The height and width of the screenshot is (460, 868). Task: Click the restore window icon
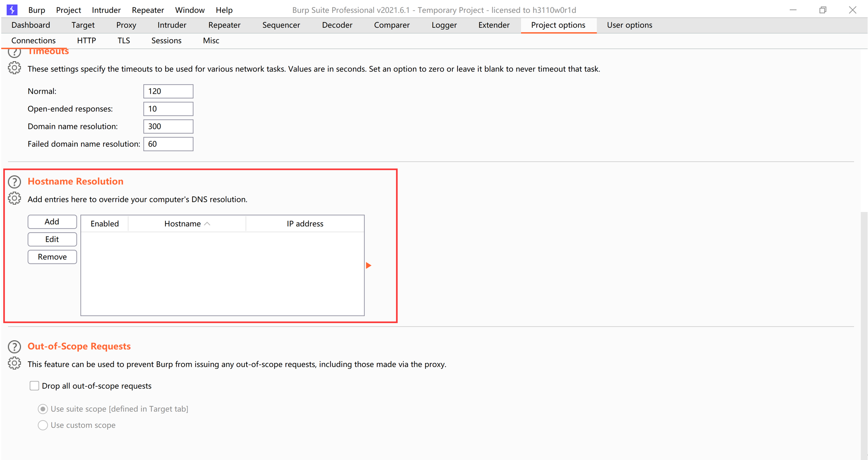click(822, 10)
